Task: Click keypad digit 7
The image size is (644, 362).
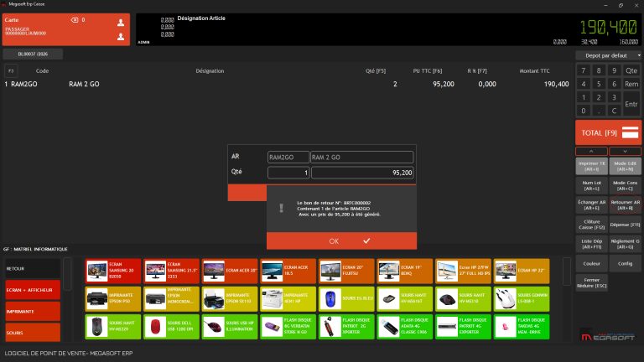Action: 584,70
